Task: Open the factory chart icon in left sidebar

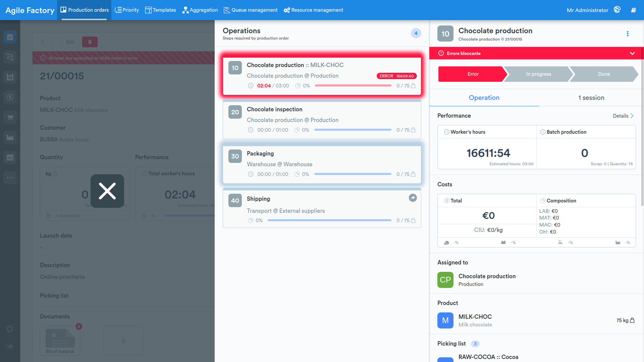Action: tap(10, 137)
